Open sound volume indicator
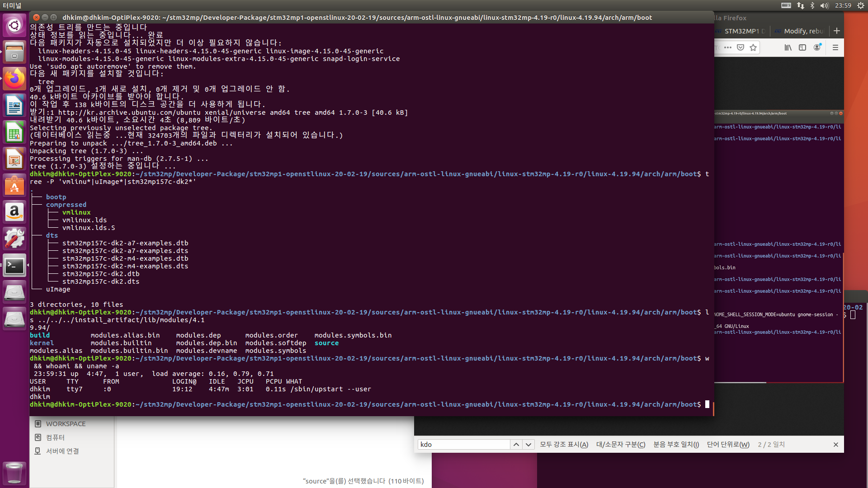The height and width of the screenshot is (488, 868). 824,5
